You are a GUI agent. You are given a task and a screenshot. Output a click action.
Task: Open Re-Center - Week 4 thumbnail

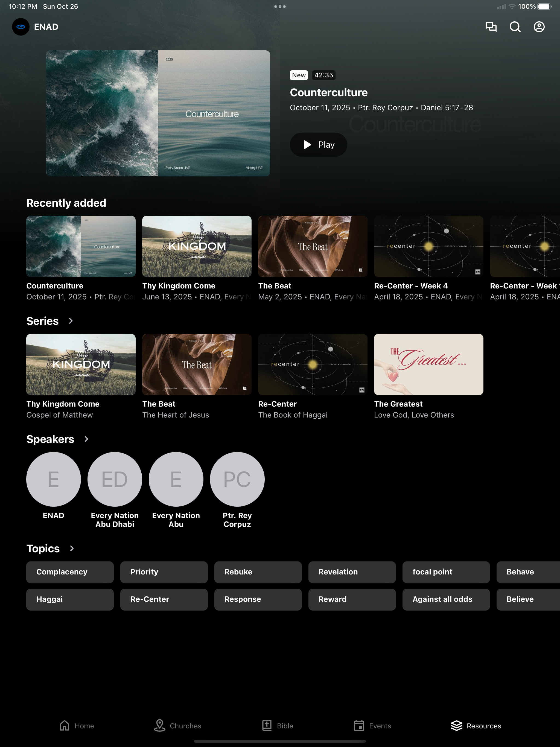(x=428, y=246)
